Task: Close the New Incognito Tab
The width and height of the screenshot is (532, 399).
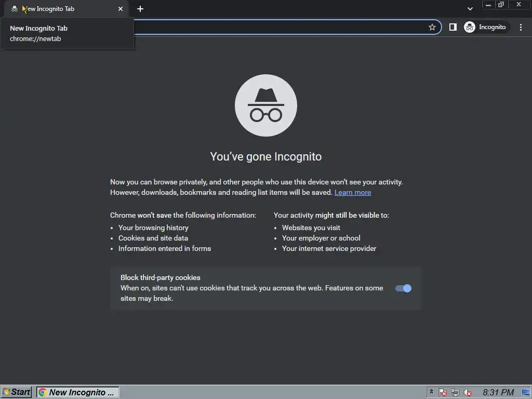Action: coord(121,9)
